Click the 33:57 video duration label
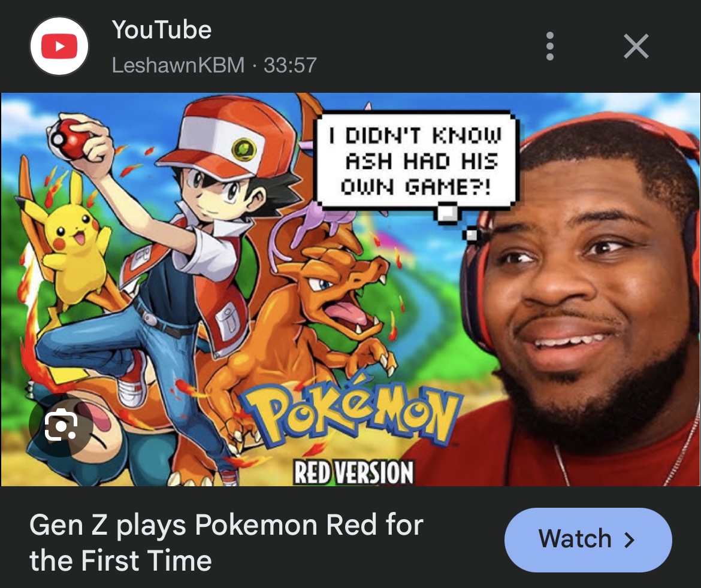The width and height of the screenshot is (701, 588). click(290, 65)
